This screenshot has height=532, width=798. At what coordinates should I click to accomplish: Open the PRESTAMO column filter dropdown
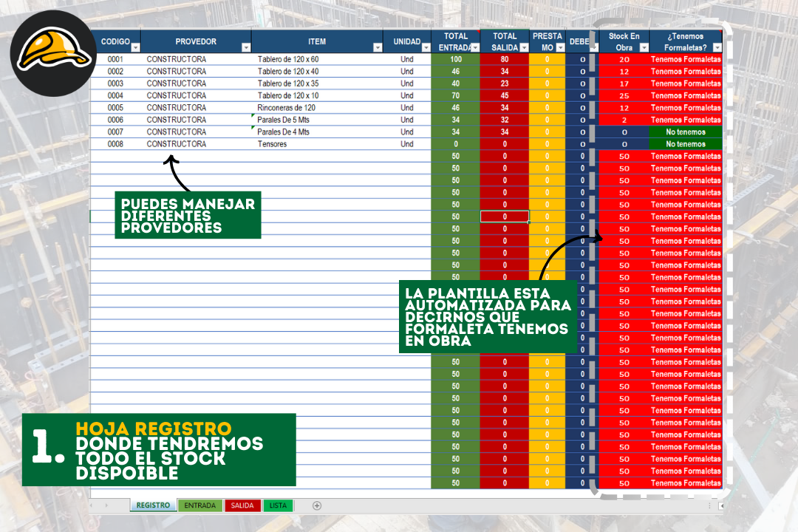[560, 47]
